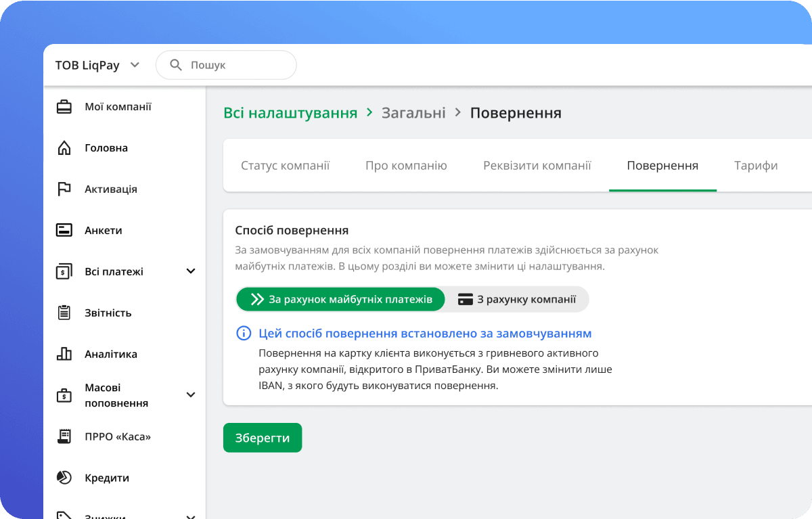Click the cash register icon for ПРРО «Каса»
The width and height of the screenshot is (812, 519).
pyautogui.click(x=64, y=436)
